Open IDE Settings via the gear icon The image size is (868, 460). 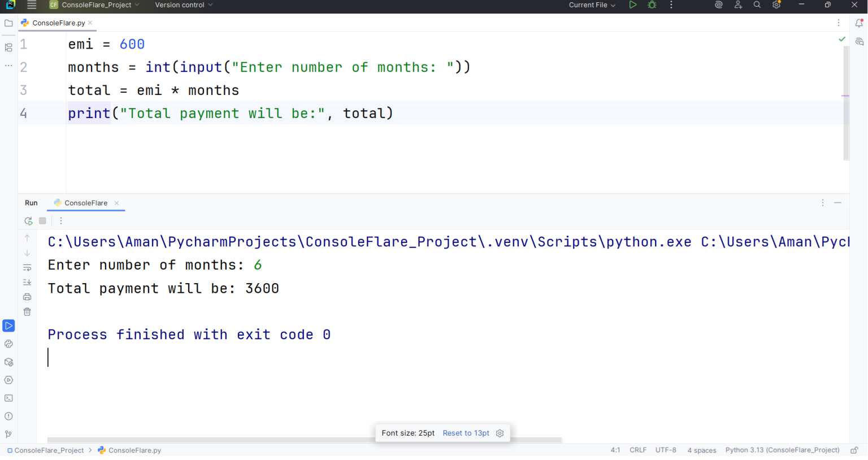pos(776,5)
